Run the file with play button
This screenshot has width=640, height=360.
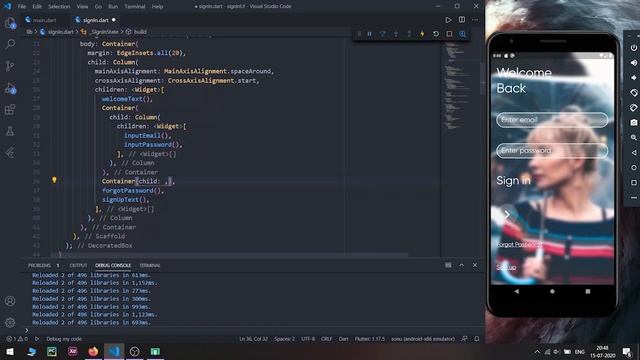[448, 20]
